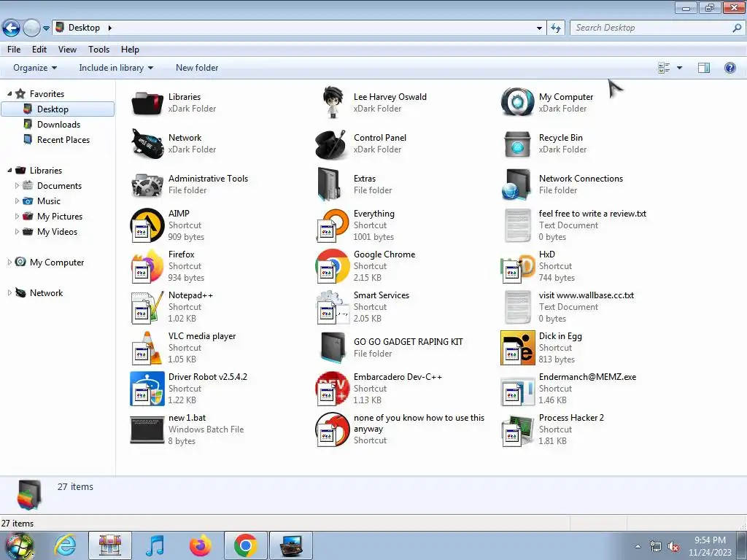Open the View menu
This screenshot has height=560, width=747.
click(67, 50)
